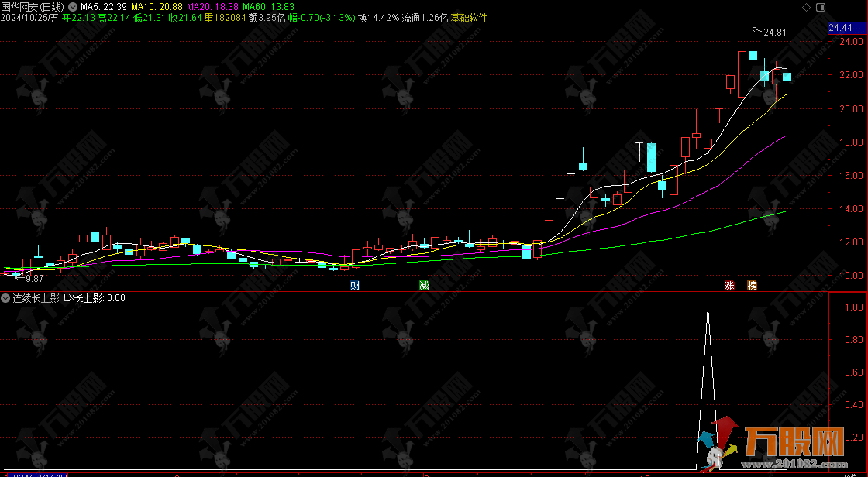The width and height of the screenshot is (868, 477).
Task: Click the 低21.31 low price value
Action: [150, 18]
